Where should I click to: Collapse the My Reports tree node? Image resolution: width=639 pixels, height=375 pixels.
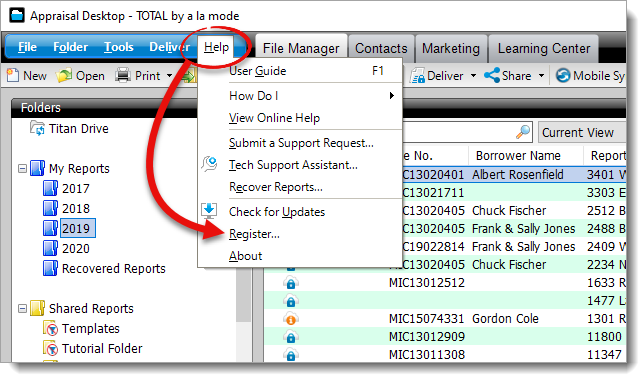tap(22, 168)
